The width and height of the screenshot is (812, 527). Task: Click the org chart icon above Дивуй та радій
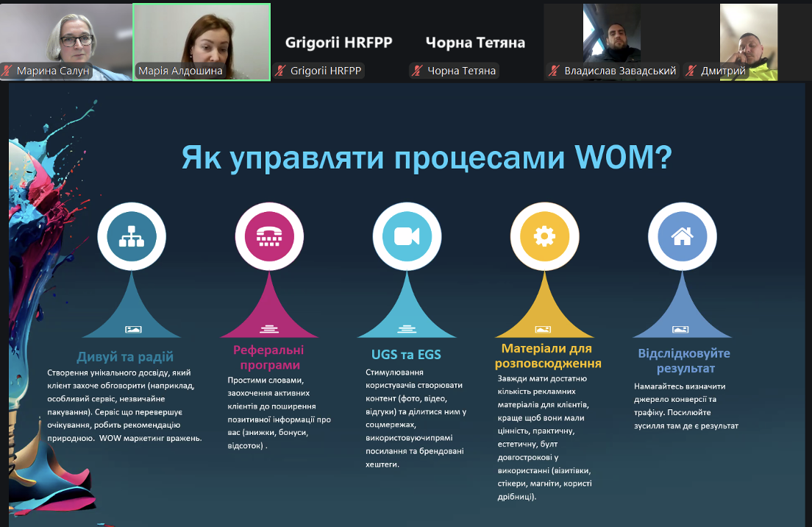coord(132,236)
